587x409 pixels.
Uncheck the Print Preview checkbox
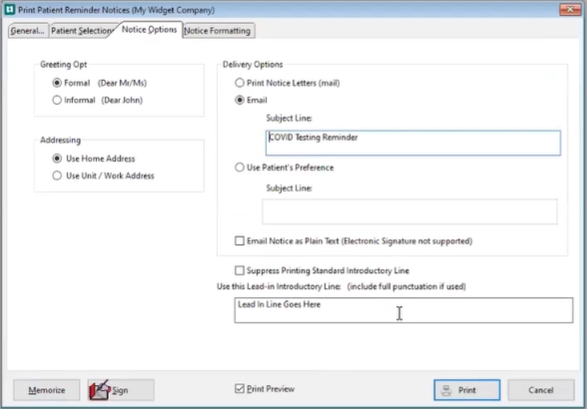pos(240,388)
